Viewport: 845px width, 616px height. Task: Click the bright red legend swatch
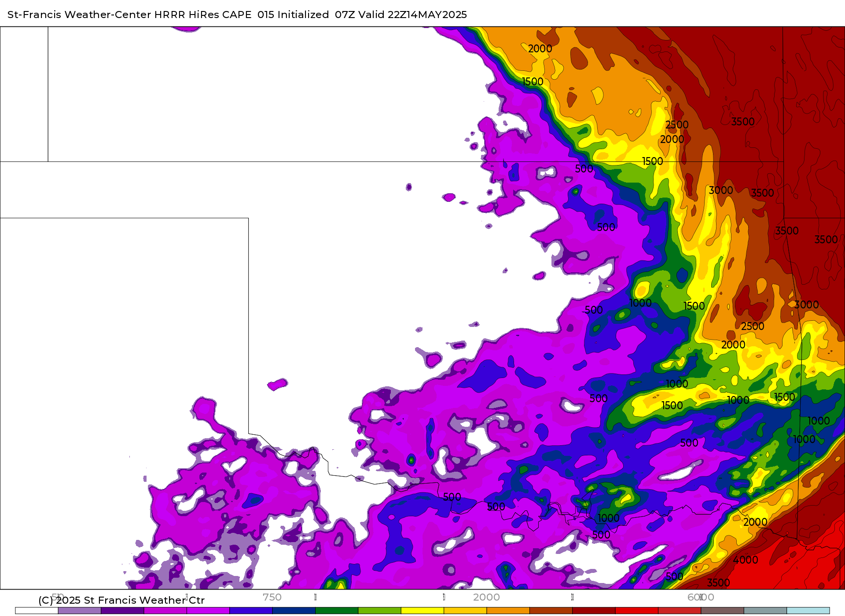636,611
